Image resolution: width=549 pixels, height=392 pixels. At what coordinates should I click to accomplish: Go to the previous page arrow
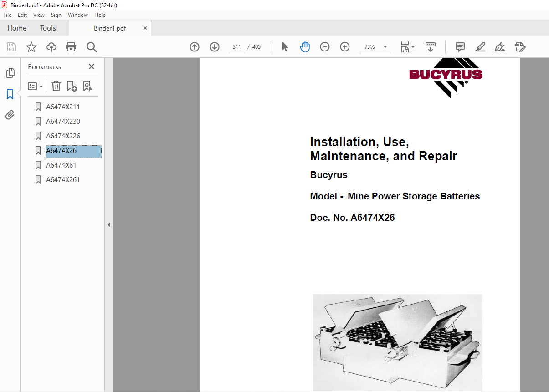coord(195,47)
